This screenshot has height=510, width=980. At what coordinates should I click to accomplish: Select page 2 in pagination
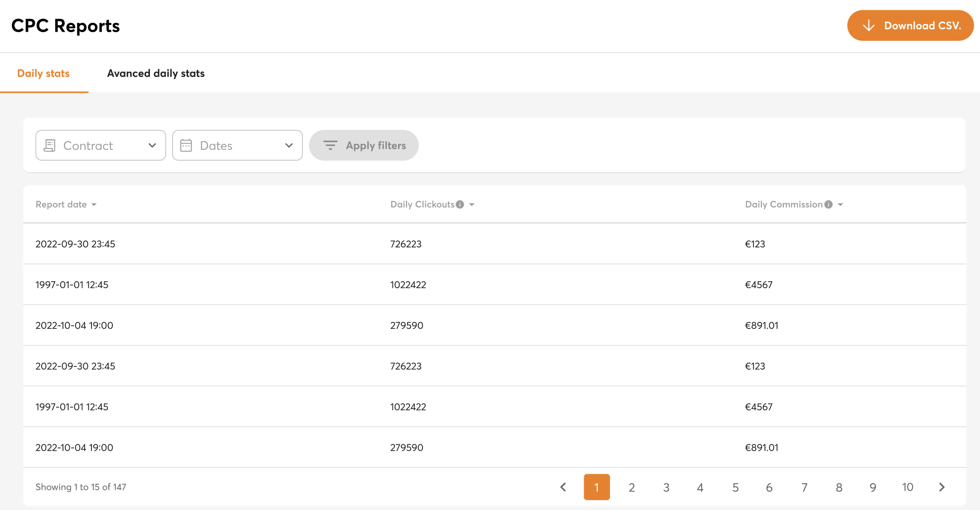point(631,487)
